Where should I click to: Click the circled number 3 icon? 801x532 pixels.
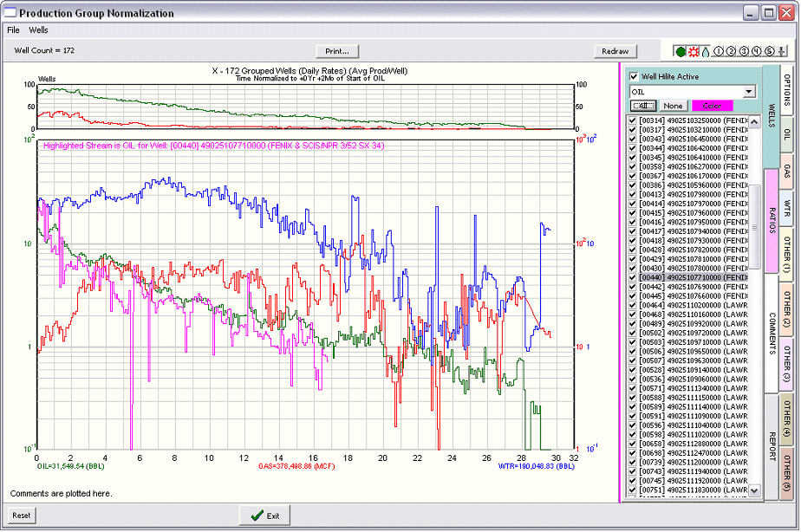click(x=743, y=51)
